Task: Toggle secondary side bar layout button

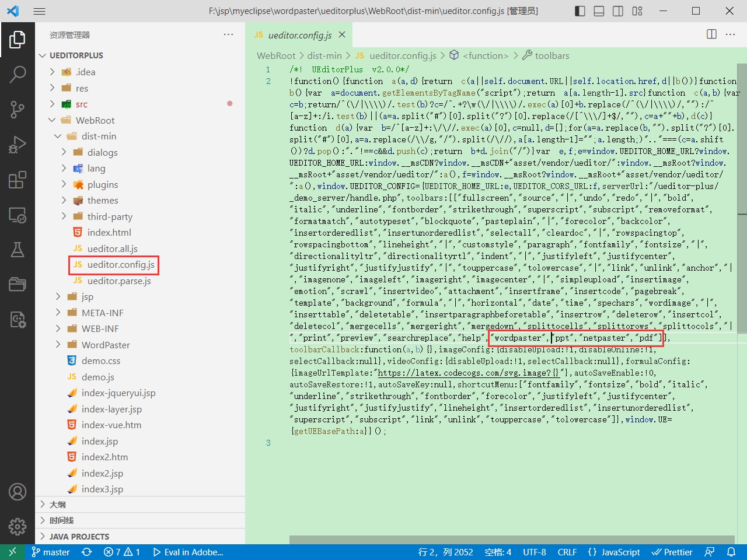Action: [618, 11]
